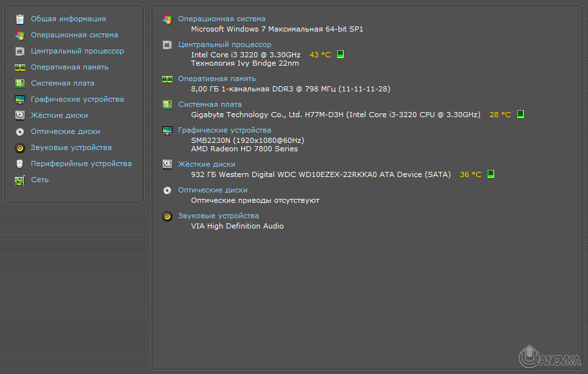The image size is (588, 374).
Task: Click the mouse icon in sidebar
Action: [20, 164]
